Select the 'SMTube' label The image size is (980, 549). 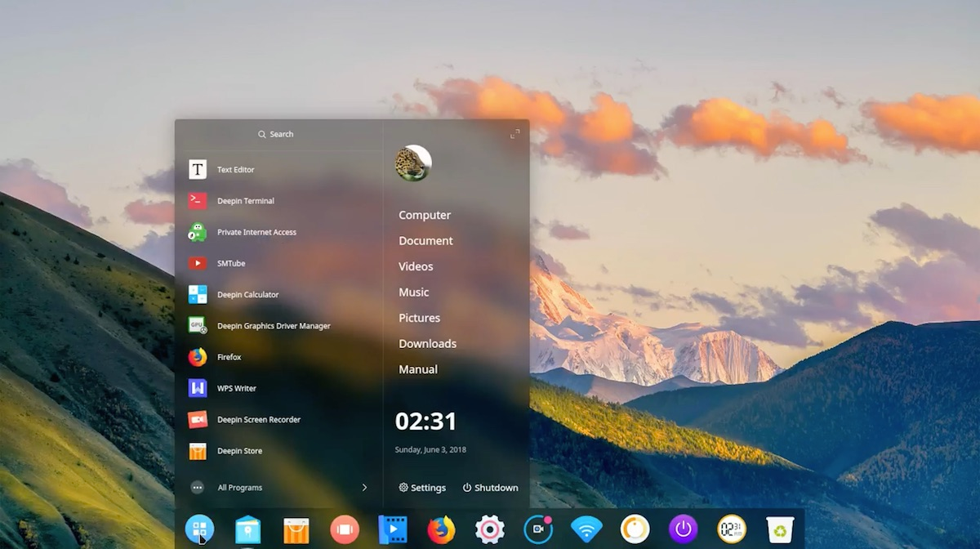point(231,263)
